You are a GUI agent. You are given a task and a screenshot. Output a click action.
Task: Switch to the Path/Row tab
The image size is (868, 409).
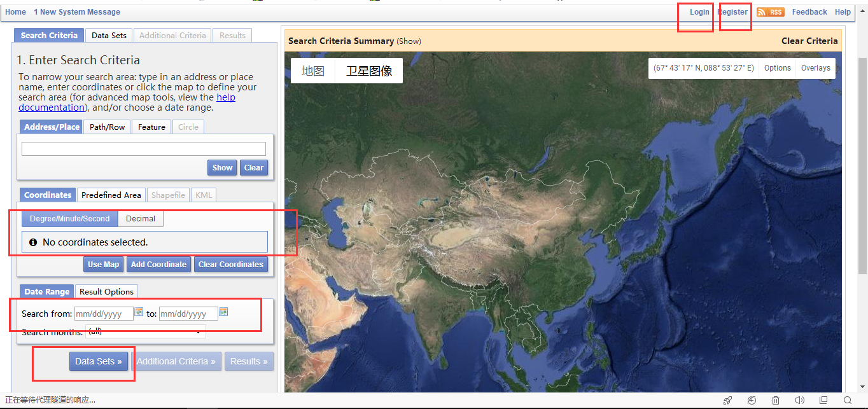(106, 127)
